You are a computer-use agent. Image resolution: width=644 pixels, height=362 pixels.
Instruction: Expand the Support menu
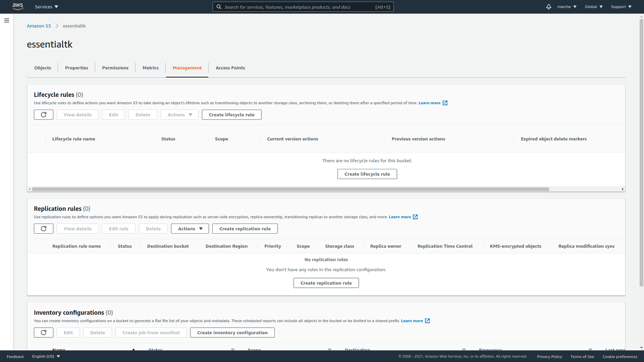[x=621, y=7]
